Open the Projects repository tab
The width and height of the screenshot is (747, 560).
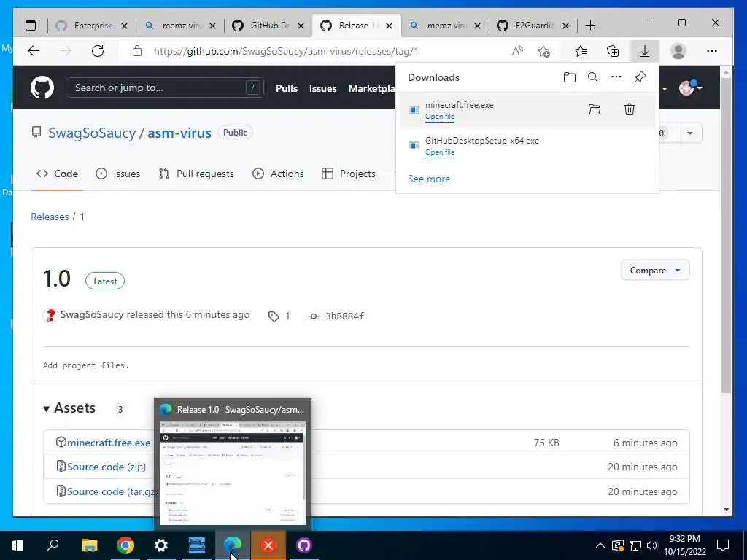pos(349,174)
